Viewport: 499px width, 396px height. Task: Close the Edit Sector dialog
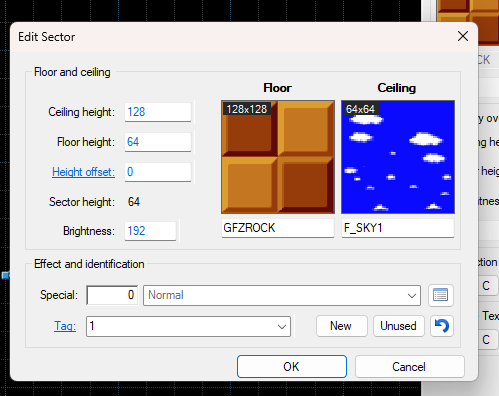463,36
